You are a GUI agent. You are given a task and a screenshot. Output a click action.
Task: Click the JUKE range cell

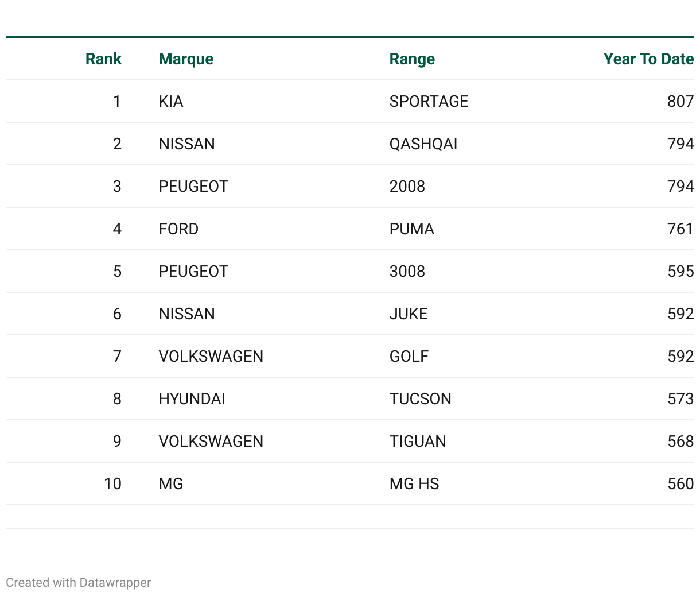(409, 314)
